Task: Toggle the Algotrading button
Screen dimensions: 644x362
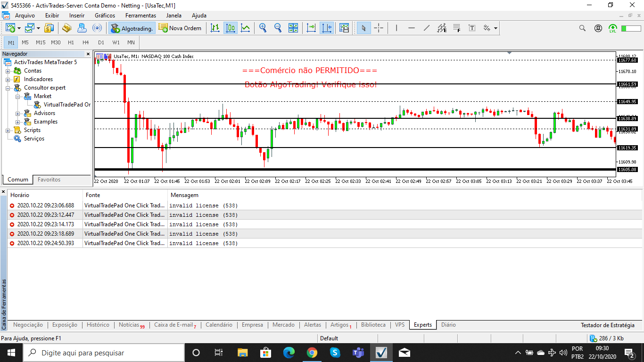Action: pyautogui.click(x=132, y=28)
